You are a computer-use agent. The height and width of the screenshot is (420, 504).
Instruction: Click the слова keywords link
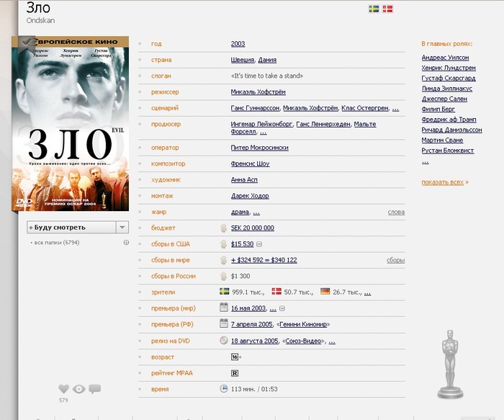coord(396,213)
